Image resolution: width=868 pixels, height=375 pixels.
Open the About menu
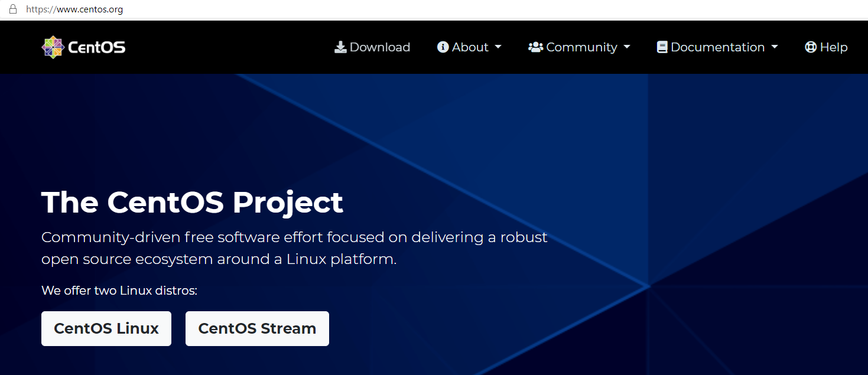(469, 47)
